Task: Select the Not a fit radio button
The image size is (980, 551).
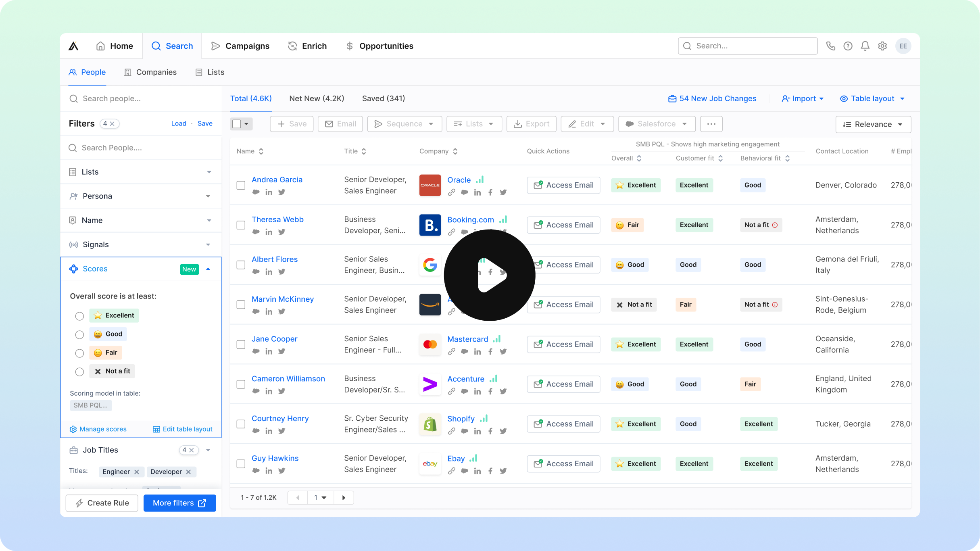Action: (x=79, y=372)
